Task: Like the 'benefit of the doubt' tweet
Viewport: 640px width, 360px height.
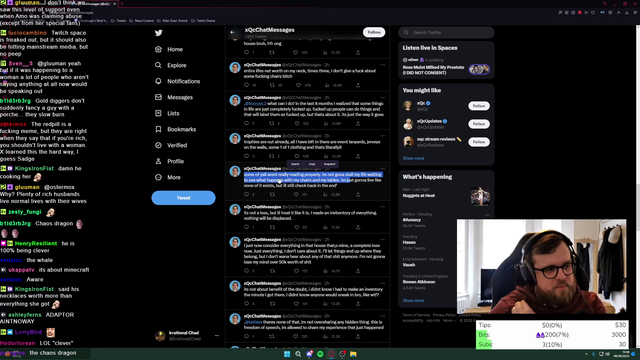Action: 296,304
